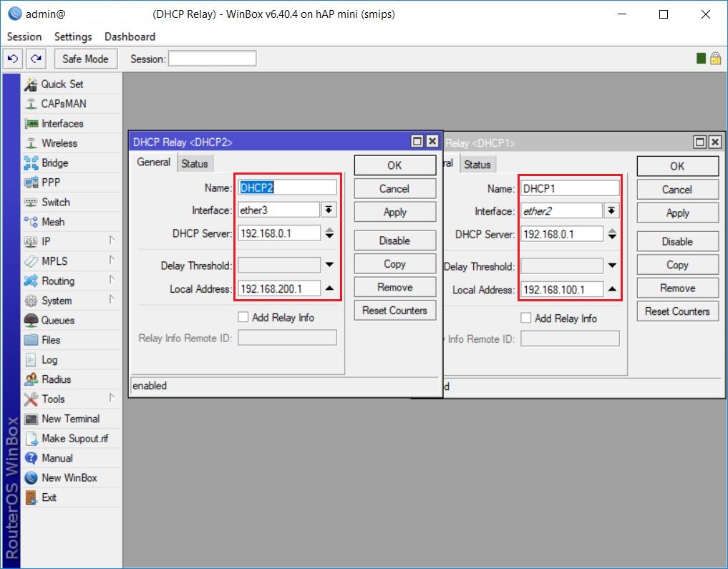Click OK in DHCP2 relay window
Image resolution: width=728 pixels, height=569 pixels.
pyautogui.click(x=394, y=165)
